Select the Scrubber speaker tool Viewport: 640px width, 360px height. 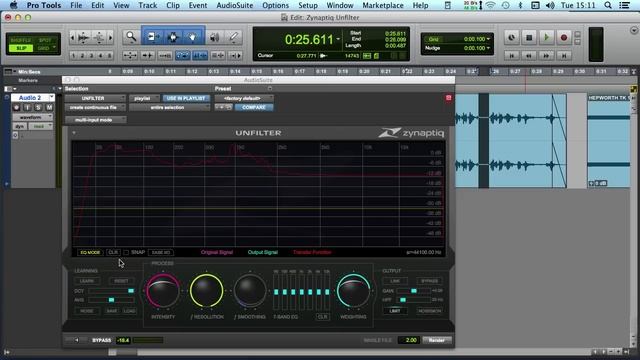point(214,37)
